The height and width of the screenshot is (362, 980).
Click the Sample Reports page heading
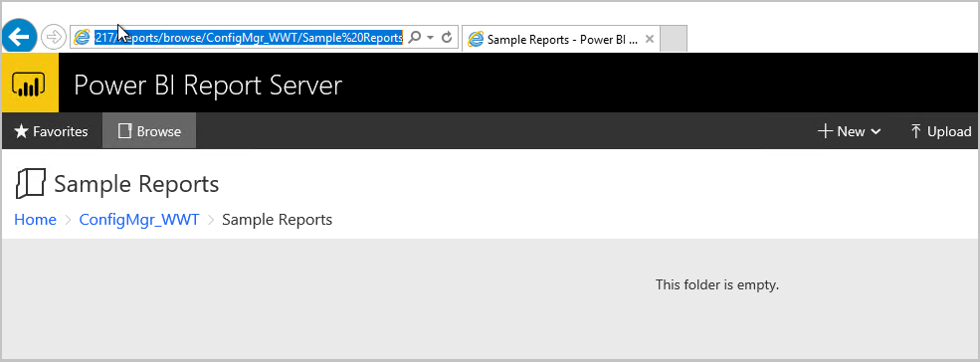click(136, 184)
